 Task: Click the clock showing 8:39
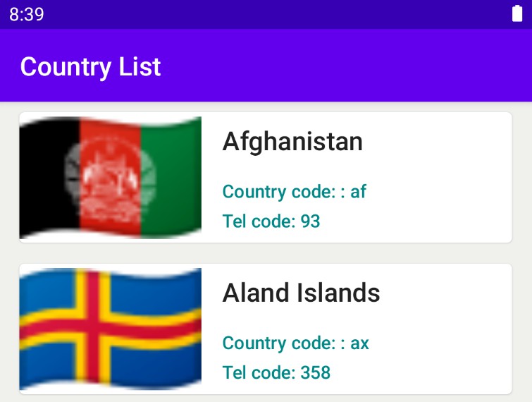pos(27,14)
